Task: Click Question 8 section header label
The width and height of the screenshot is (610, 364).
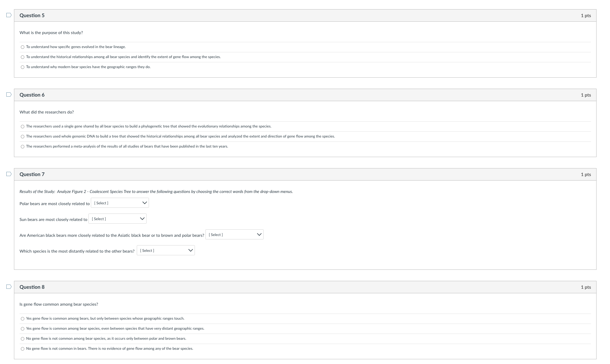Action: click(33, 286)
